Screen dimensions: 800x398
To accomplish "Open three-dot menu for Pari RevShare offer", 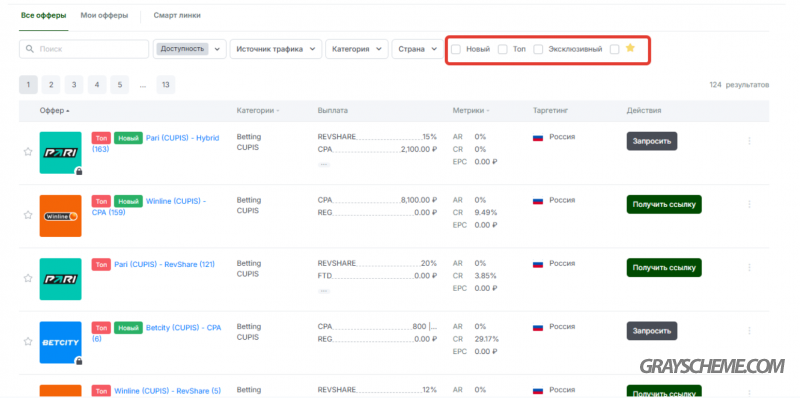I will (749, 267).
